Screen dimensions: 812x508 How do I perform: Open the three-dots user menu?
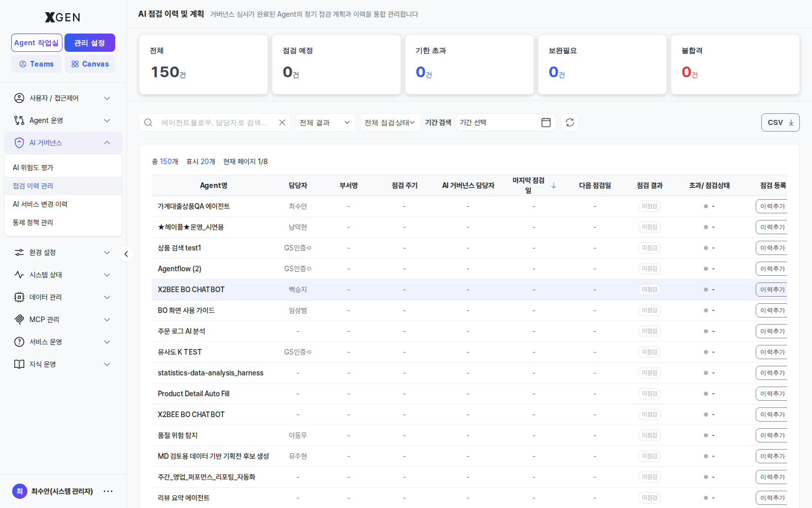pos(108,491)
